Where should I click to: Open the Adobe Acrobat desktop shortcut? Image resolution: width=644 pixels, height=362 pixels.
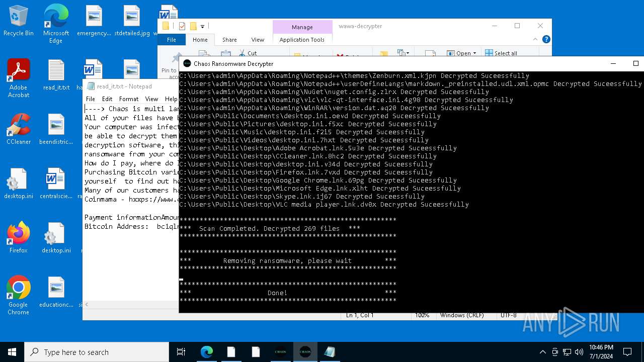click(x=19, y=78)
